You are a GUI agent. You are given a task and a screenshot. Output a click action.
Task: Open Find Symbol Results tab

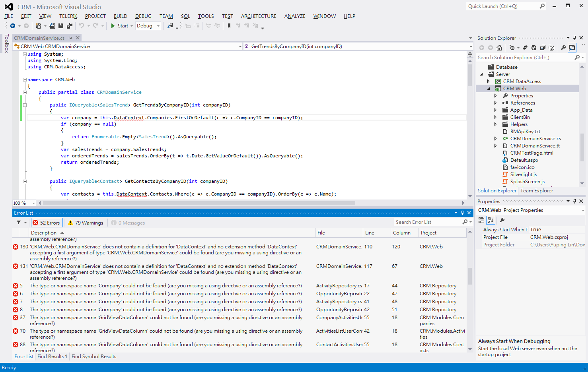tap(94, 356)
